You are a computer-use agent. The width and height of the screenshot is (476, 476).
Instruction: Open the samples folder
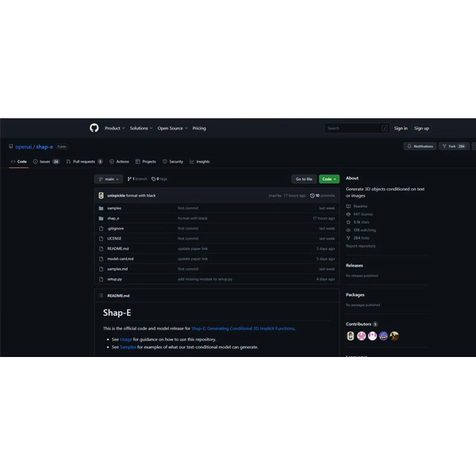(x=114, y=208)
